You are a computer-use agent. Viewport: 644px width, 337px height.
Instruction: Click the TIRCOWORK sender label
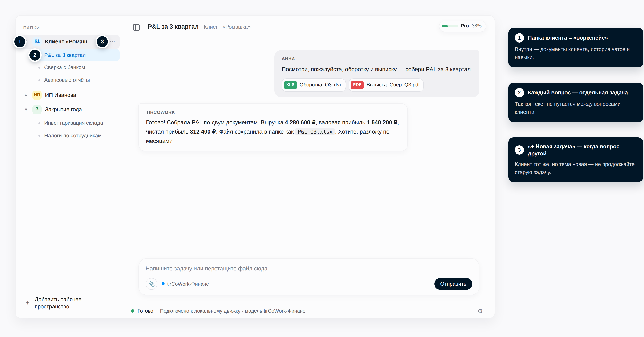coord(160,112)
